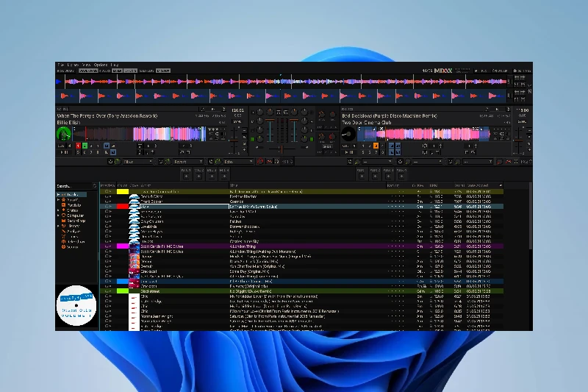Click the yellow color swatch in first track row
The width and height of the screenshot is (588, 392).
tap(123, 190)
